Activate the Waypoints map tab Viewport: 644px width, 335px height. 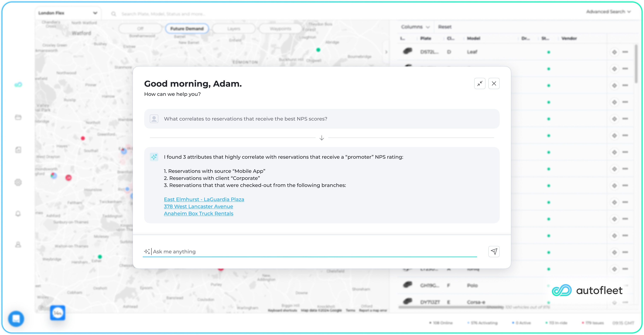point(280,28)
